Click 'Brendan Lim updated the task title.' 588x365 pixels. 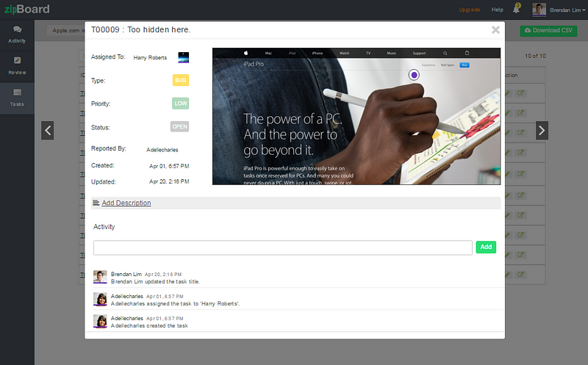point(155,281)
